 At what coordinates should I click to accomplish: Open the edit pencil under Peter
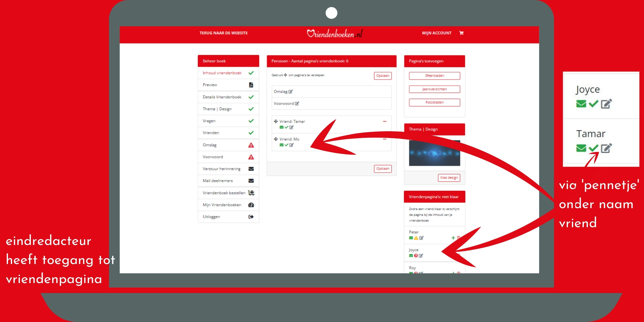(x=421, y=238)
